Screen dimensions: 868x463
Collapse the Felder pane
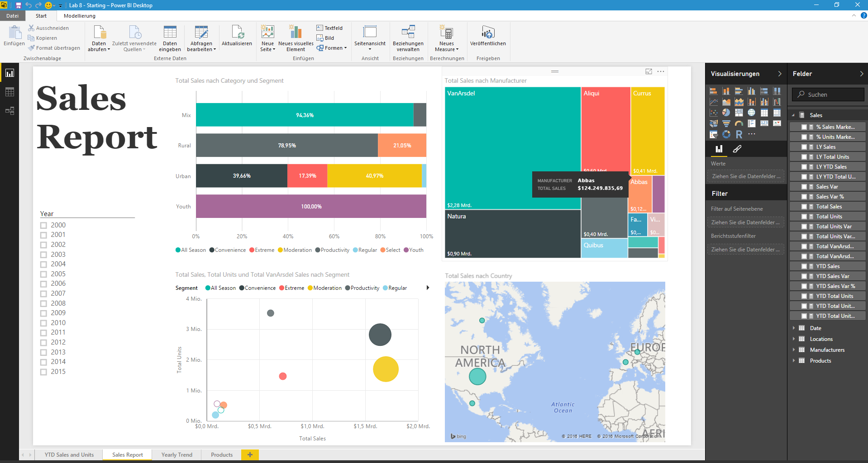(x=861, y=74)
